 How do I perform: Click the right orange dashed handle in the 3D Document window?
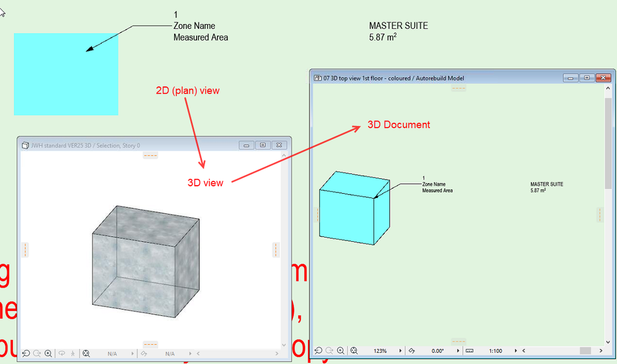pyautogui.click(x=600, y=215)
